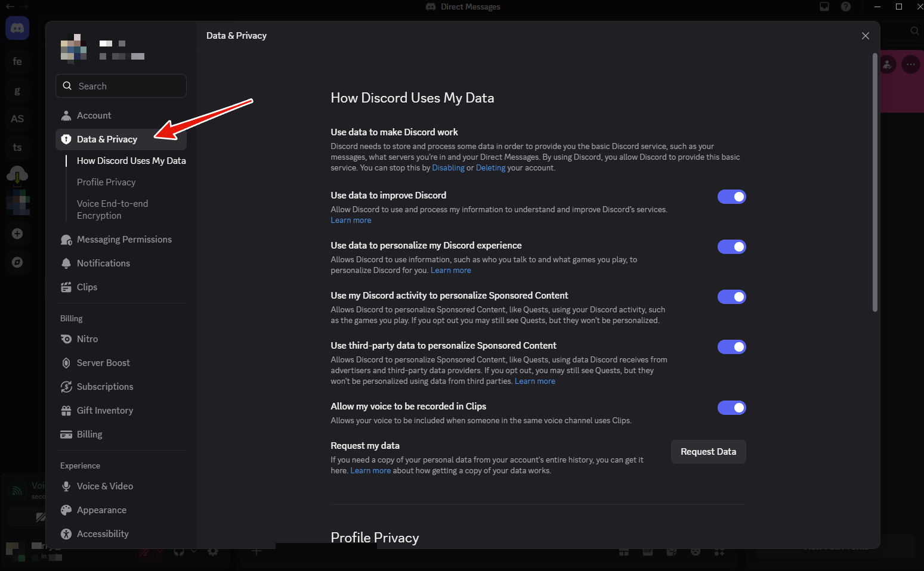Open Nitro settings
The height and width of the screenshot is (571, 924).
[121, 339]
